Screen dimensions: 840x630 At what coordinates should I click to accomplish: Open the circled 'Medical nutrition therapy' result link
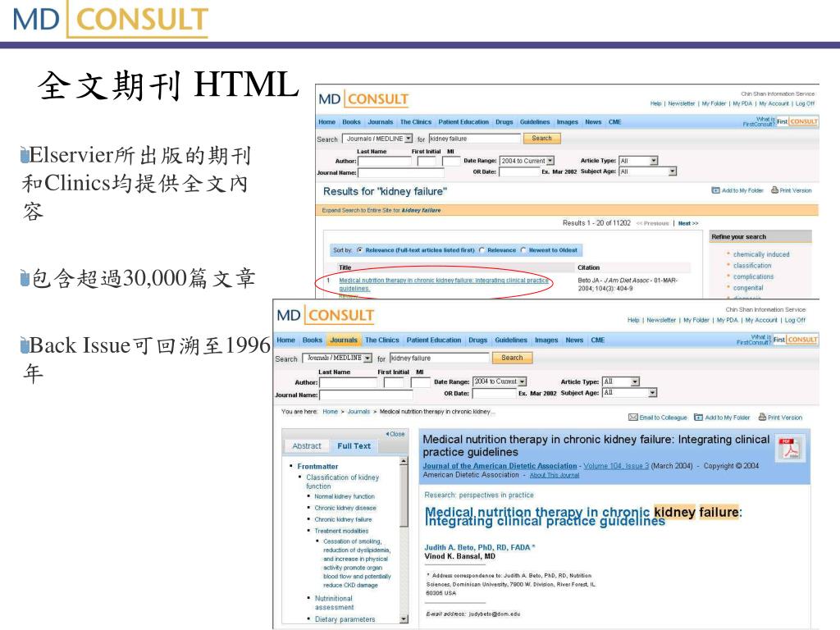click(444, 284)
